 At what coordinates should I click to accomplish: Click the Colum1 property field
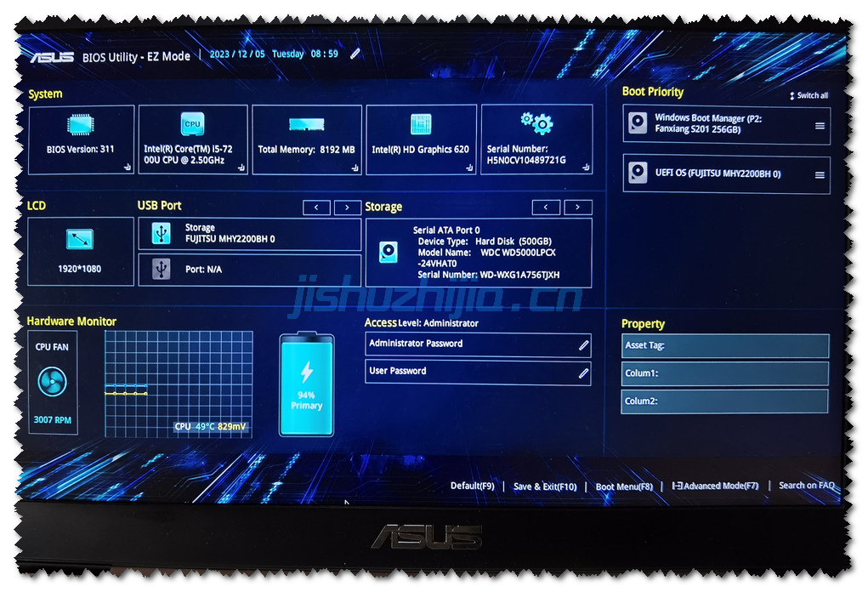tap(725, 373)
